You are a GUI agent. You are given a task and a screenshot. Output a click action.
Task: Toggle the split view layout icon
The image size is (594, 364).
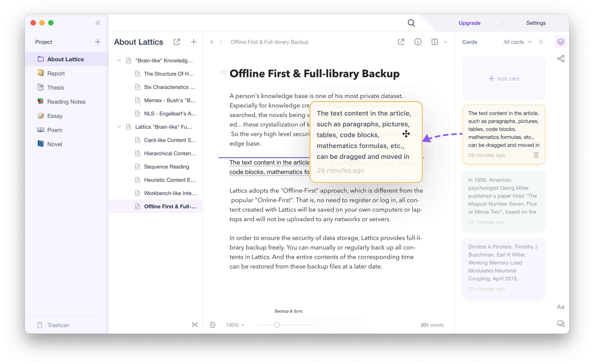tap(434, 42)
